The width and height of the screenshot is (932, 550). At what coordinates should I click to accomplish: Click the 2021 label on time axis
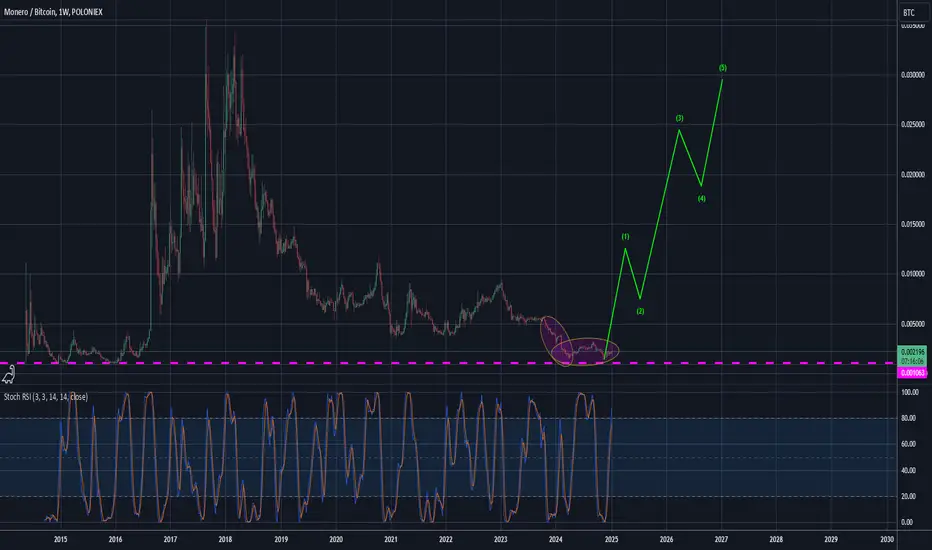pyautogui.click(x=391, y=539)
